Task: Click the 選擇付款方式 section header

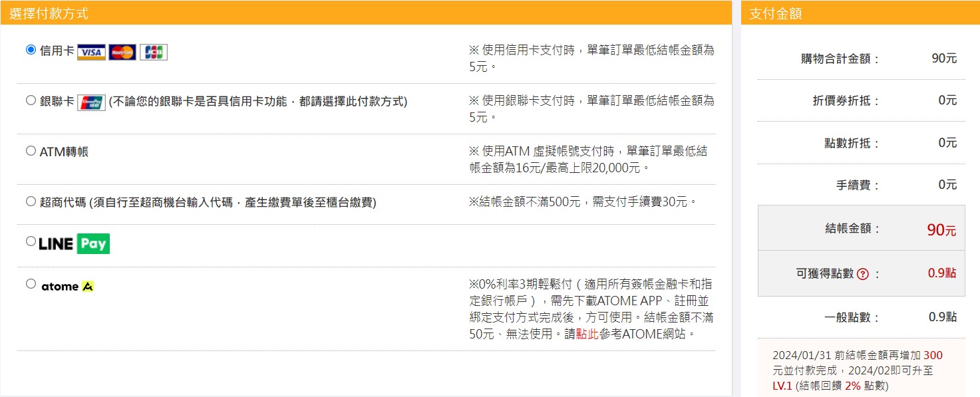Action: pyautogui.click(x=49, y=13)
